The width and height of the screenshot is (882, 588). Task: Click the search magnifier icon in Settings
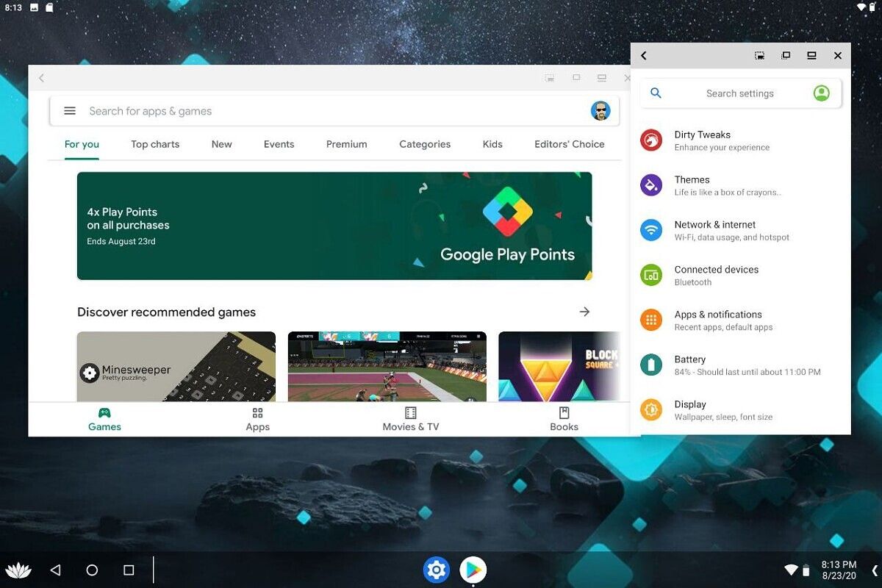(x=656, y=93)
